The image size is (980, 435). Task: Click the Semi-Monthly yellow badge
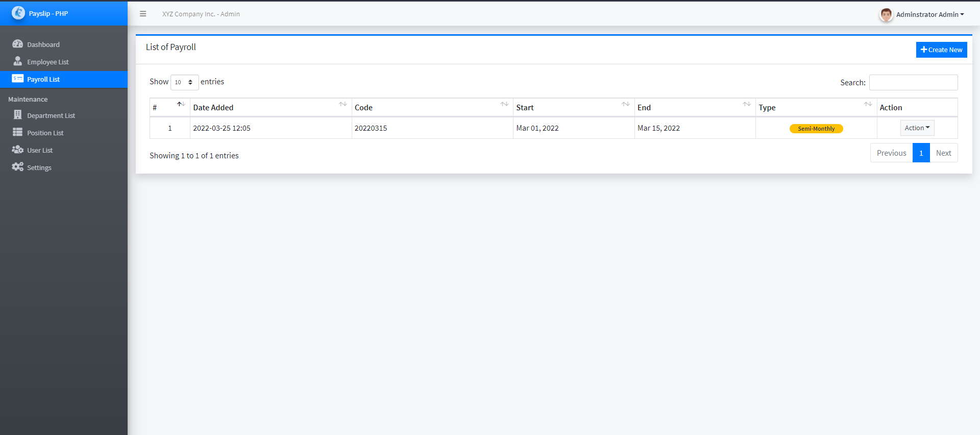(816, 129)
